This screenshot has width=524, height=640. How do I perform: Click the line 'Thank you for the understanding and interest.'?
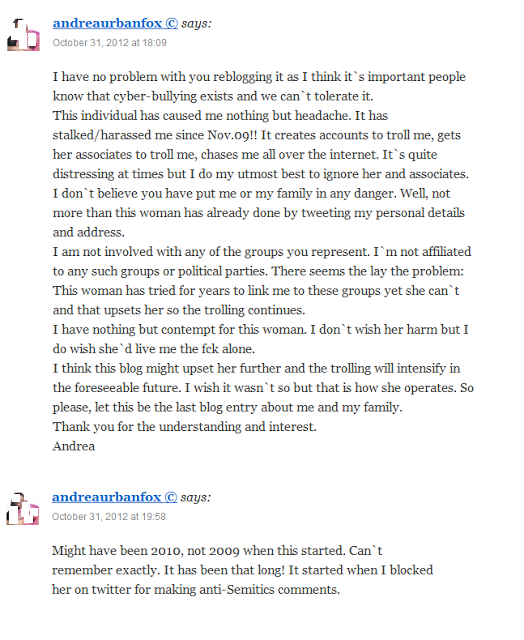click(184, 427)
